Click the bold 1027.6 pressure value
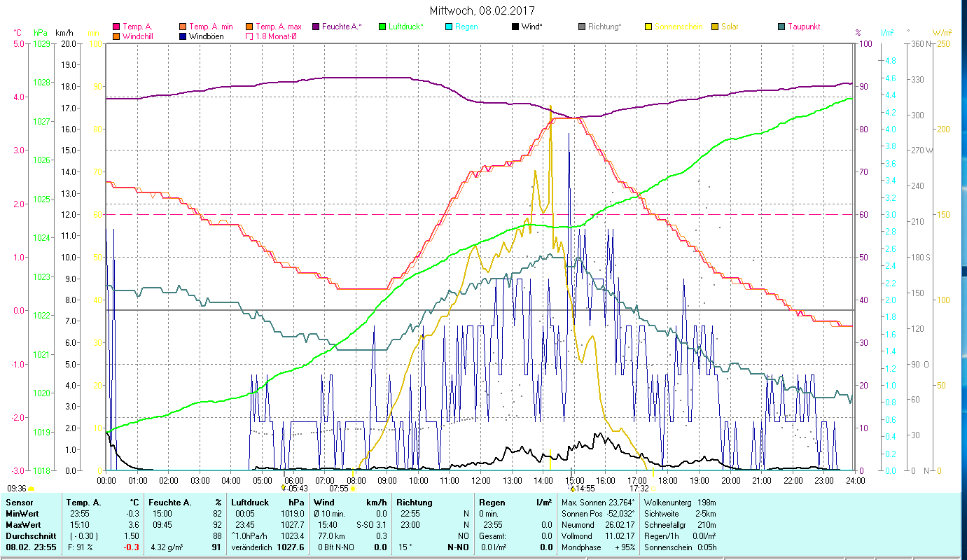Image resolution: width=967 pixels, height=560 pixels. point(291,547)
